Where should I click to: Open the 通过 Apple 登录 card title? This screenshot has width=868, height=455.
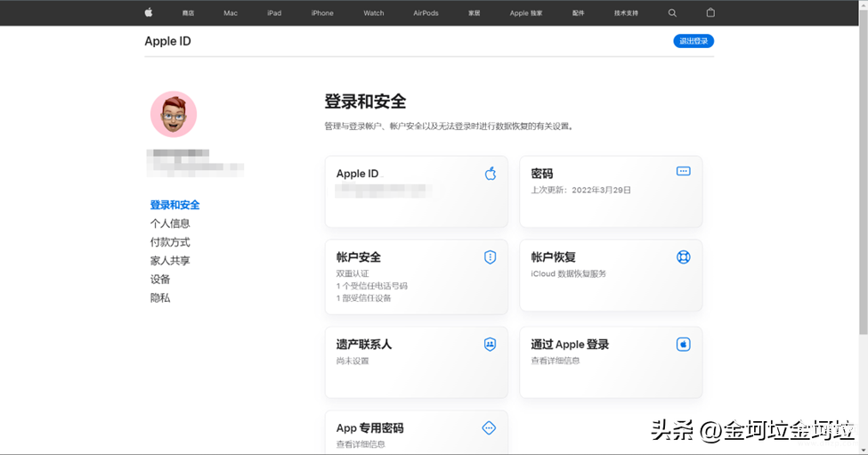click(570, 345)
